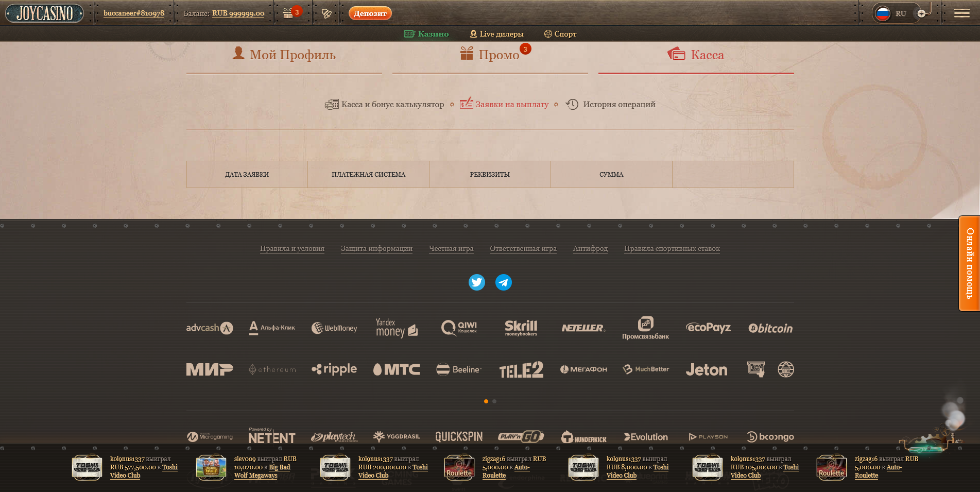Open the Правила и условия link
The image size is (980, 492).
[x=292, y=249]
